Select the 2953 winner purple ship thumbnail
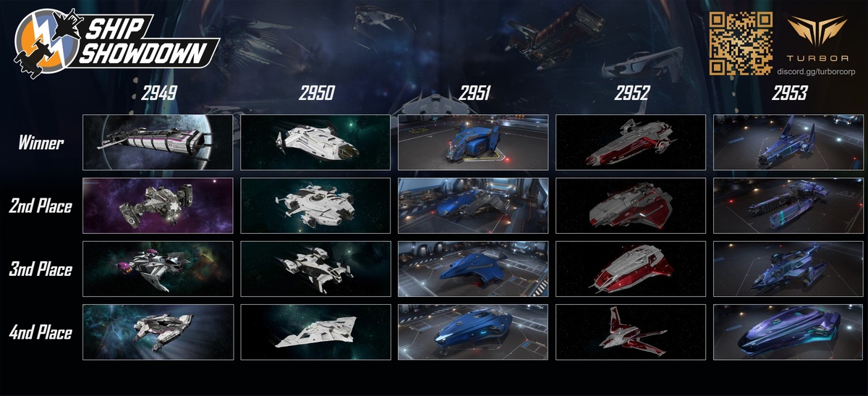This screenshot has height=396, width=868. (788, 142)
